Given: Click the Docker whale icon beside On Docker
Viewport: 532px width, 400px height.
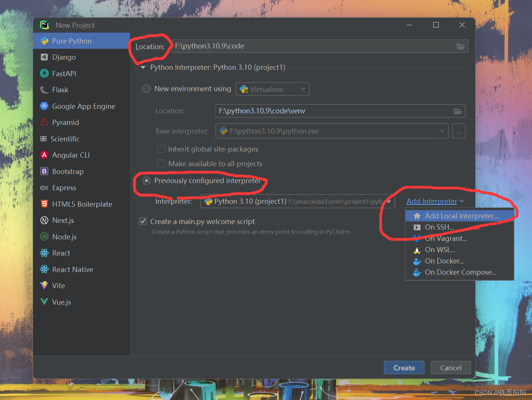Looking at the screenshot, I should pyautogui.click(x=417, y=261).
